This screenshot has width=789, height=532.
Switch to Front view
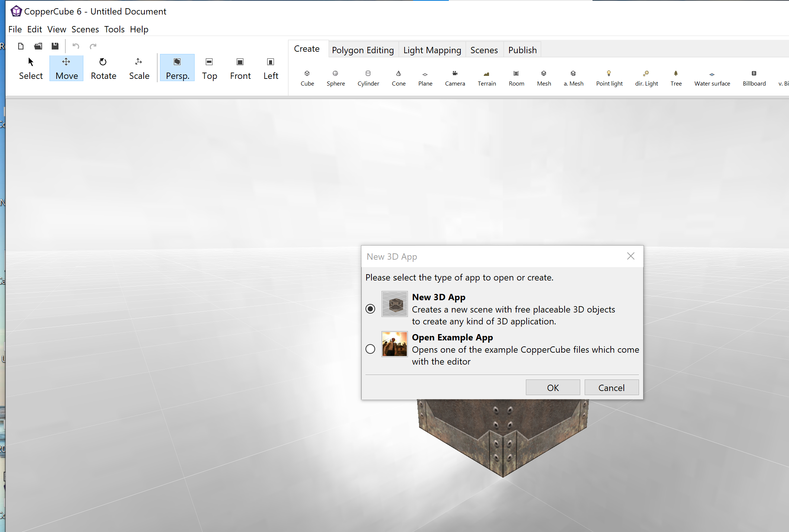(x=240, y=68)
